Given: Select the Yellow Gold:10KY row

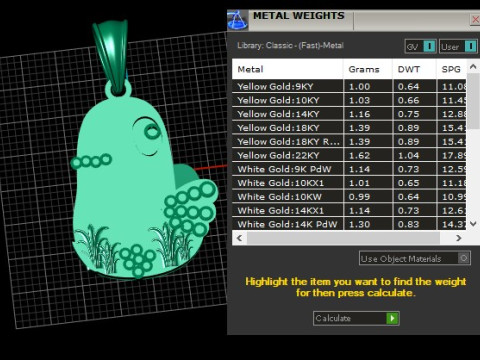Looking at the screenshot, I should (x=349, y=100).
